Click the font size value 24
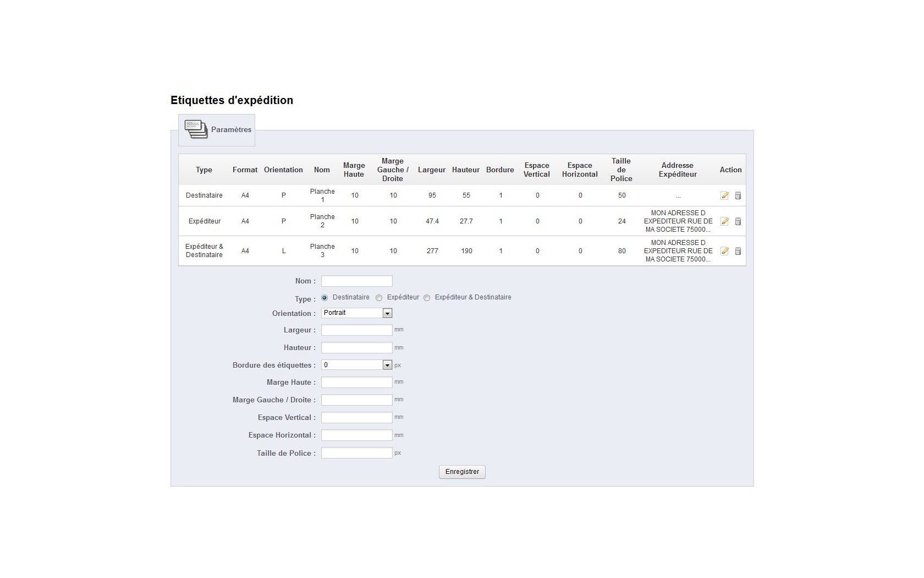Image resolution: width=924 pixels, height=578 pixels. tap(622, 221)
